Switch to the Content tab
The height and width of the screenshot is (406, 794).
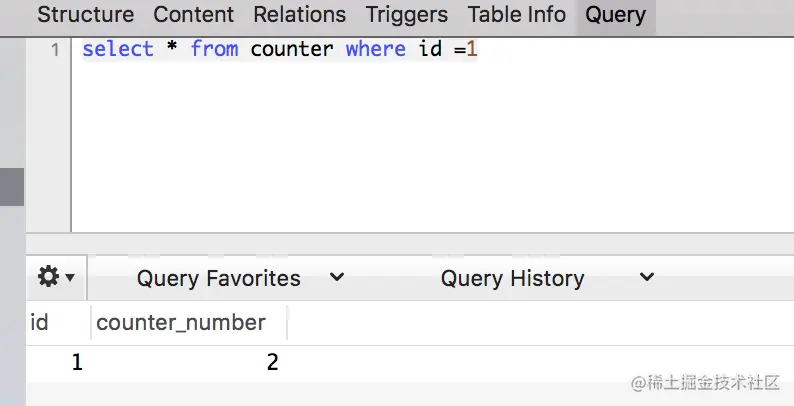(194, 15)
